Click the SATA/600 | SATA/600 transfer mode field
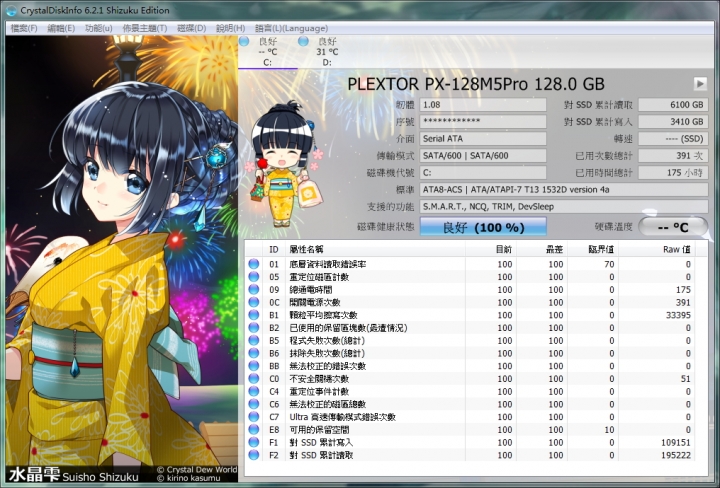 [483, 156]
